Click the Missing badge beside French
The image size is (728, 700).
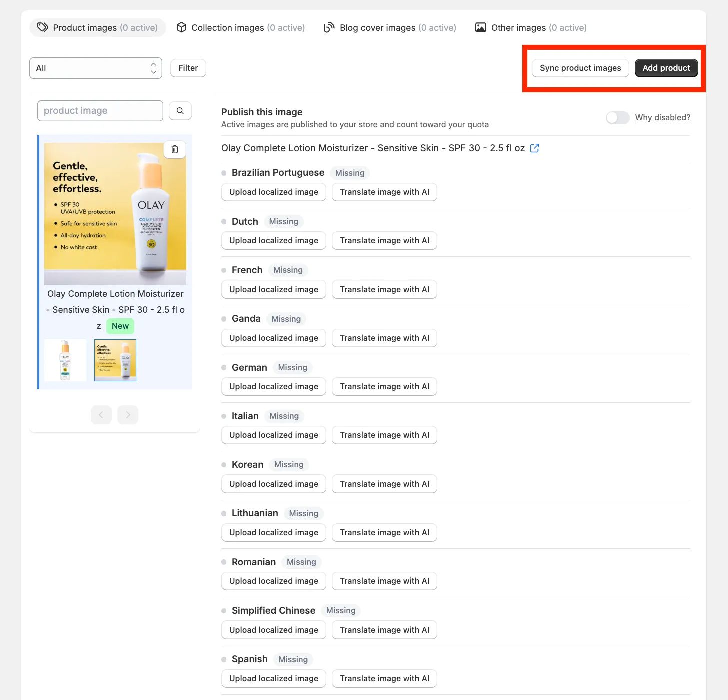click(288, 270)
